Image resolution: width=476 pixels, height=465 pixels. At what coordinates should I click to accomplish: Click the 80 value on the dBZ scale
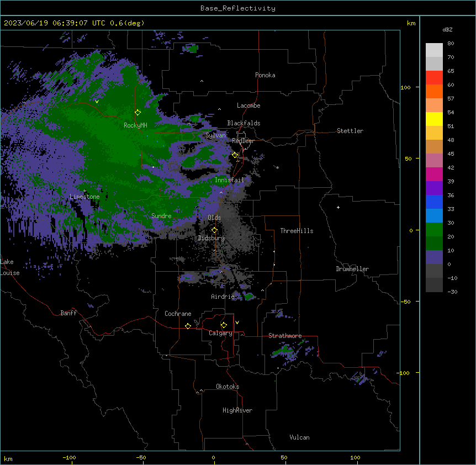(x=451, y=44)
